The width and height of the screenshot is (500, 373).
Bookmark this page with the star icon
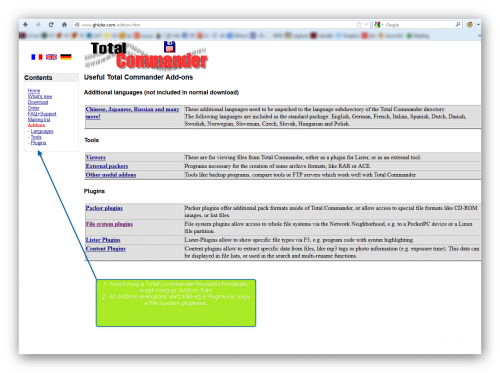click(x=359, y=25)
